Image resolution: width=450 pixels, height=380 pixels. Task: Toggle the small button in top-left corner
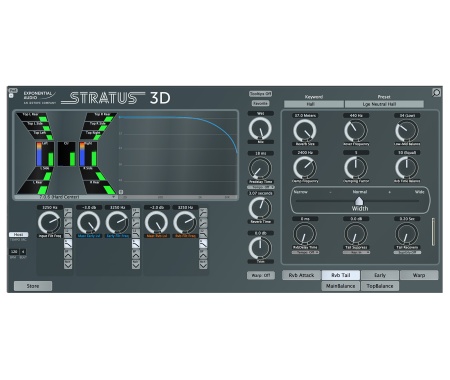11,96
